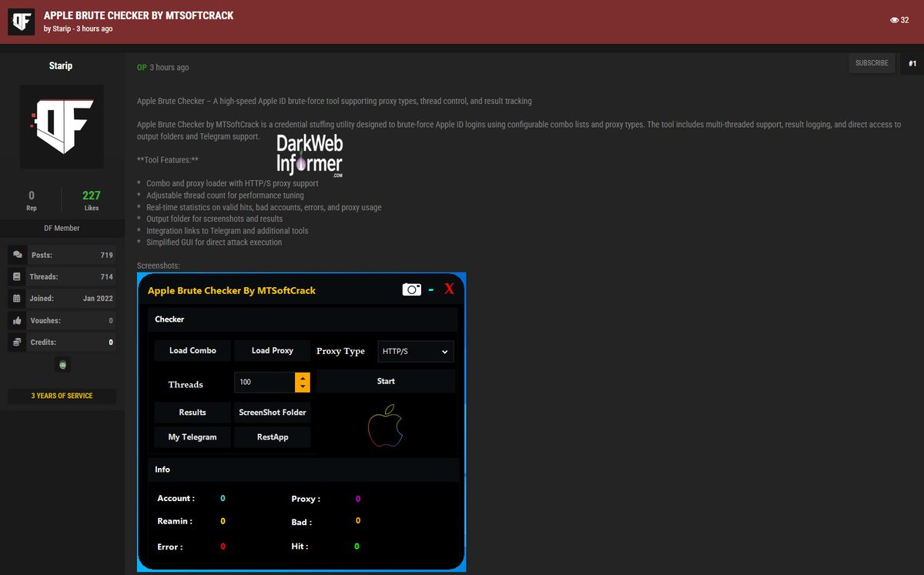
Task: Click the cyan minimize dash in tool screenshot
Action: [x=431, y=289]
